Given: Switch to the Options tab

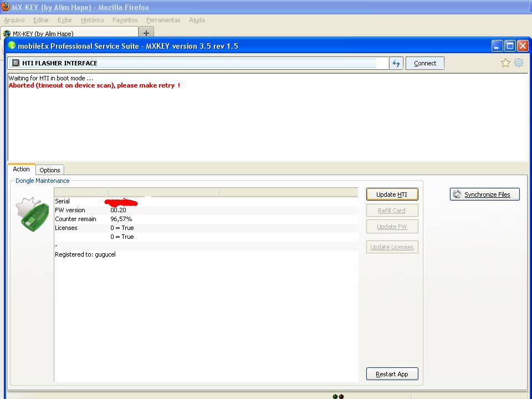Looking at the screenshot, I should 49,170.
